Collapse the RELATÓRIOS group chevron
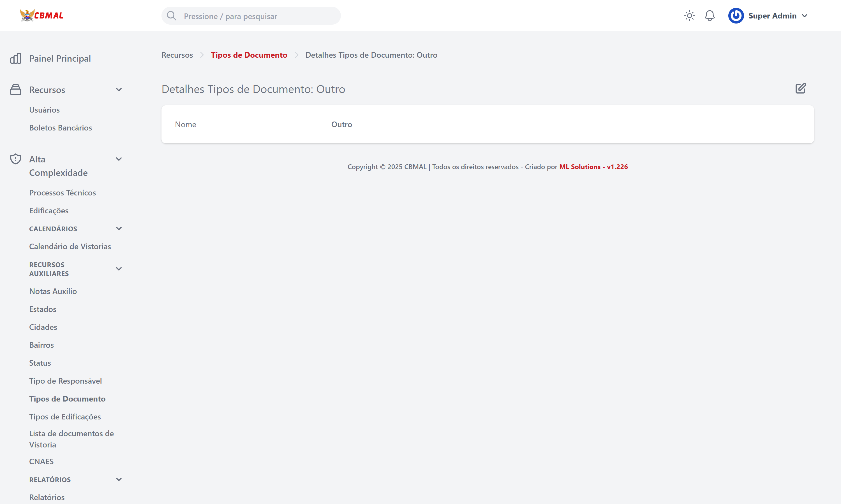Screen dimensions: 841x504 119,480
